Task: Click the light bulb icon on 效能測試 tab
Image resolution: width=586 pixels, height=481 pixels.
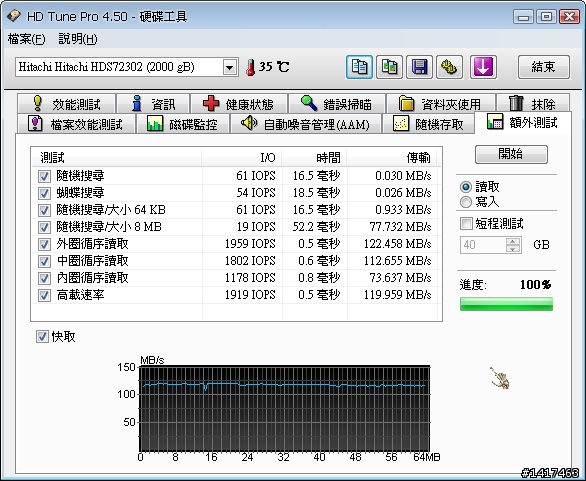Action: 37,103
